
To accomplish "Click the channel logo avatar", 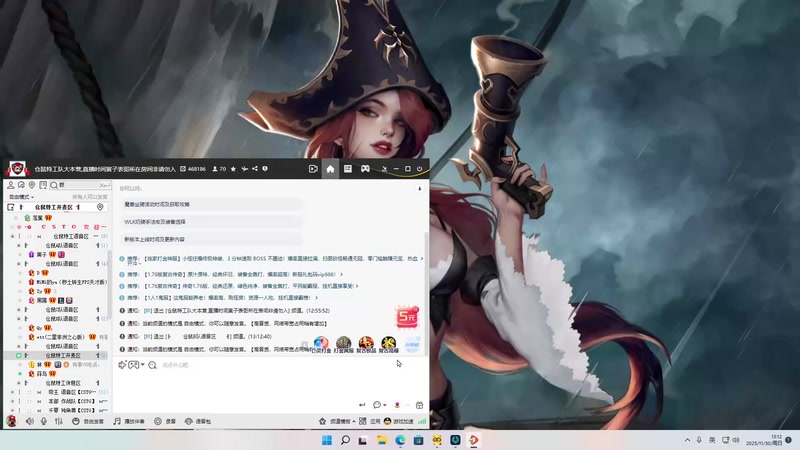I will 17,169.
